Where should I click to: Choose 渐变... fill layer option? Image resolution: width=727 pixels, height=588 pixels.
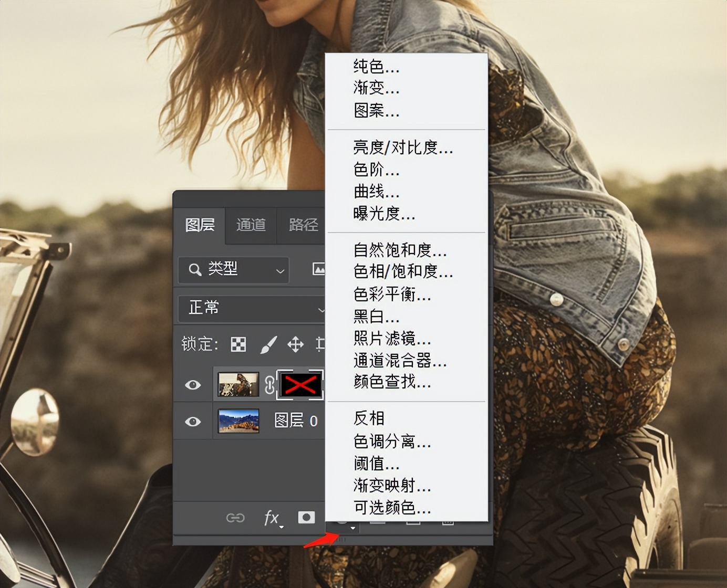(376, 87)
